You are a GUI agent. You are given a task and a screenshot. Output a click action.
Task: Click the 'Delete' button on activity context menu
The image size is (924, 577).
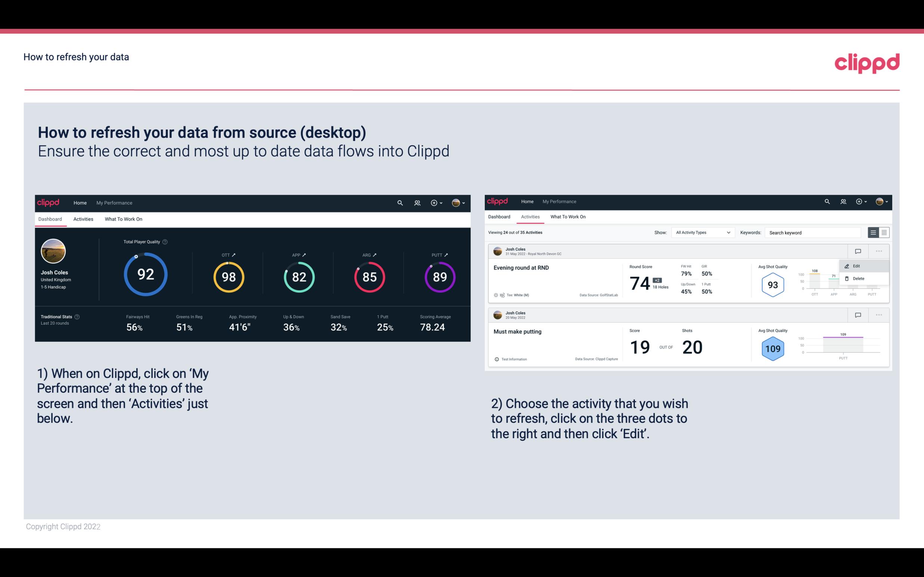(x=859, y=278)
